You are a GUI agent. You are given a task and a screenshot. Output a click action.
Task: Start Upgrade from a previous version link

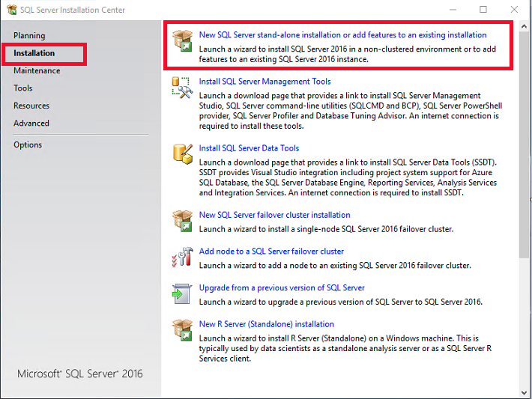[x=282, y=287]
